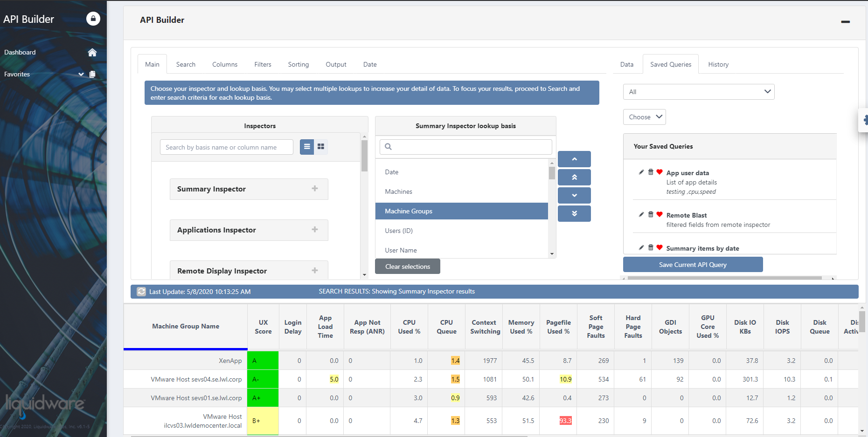This screenshot has height=437, width=868.
Task: Open the Columns tab
Action: tap(225, 64)
